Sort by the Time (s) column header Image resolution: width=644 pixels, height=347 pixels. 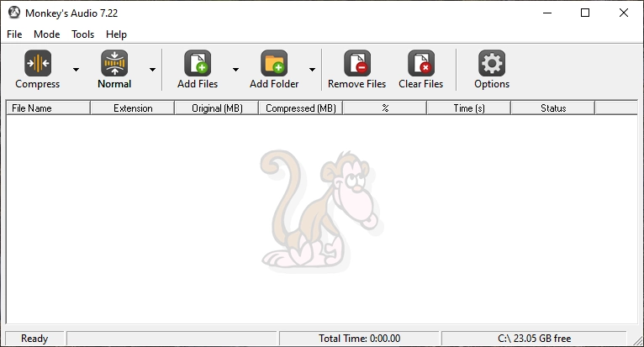point(469,108)
